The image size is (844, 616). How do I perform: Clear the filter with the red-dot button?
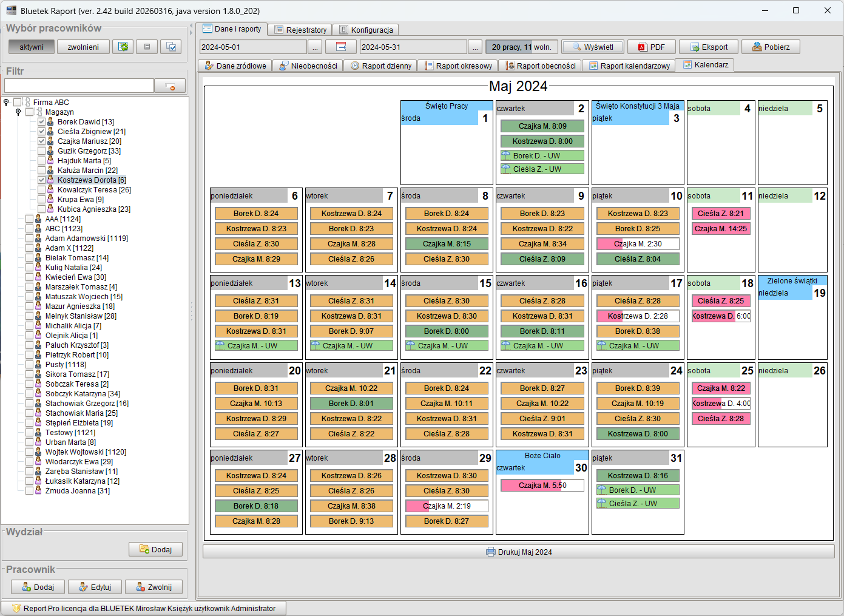170,86
